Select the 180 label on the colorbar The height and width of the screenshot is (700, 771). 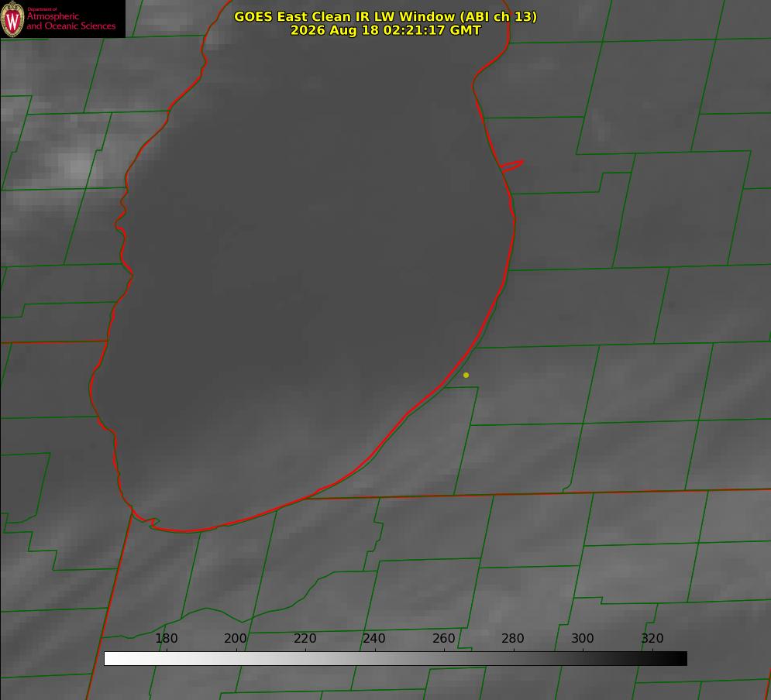(167, 638)
